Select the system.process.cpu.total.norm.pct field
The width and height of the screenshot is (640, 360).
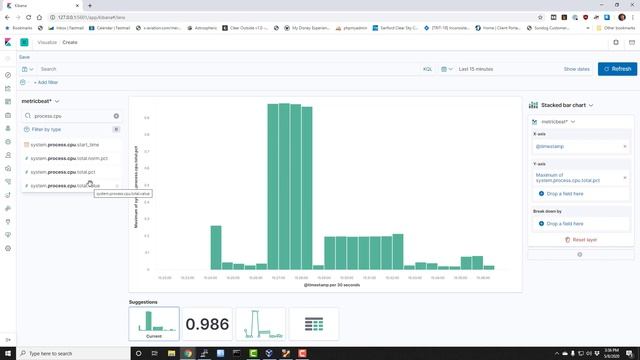(71, 158)
